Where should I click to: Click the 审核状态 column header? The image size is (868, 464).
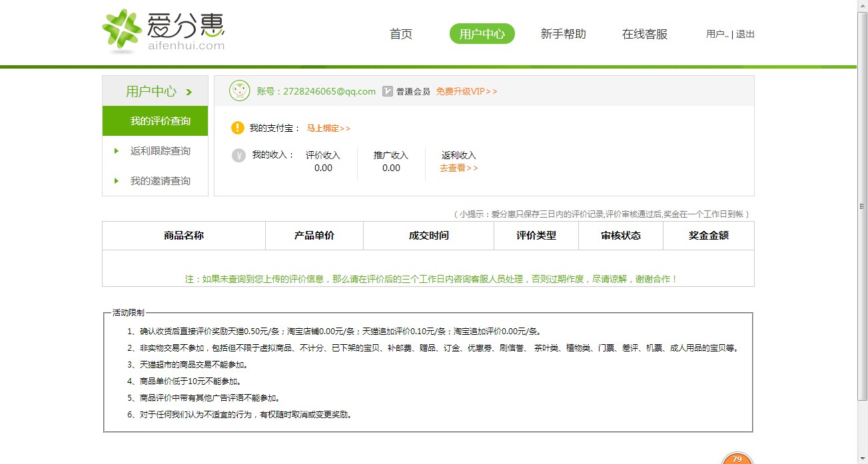621,236
